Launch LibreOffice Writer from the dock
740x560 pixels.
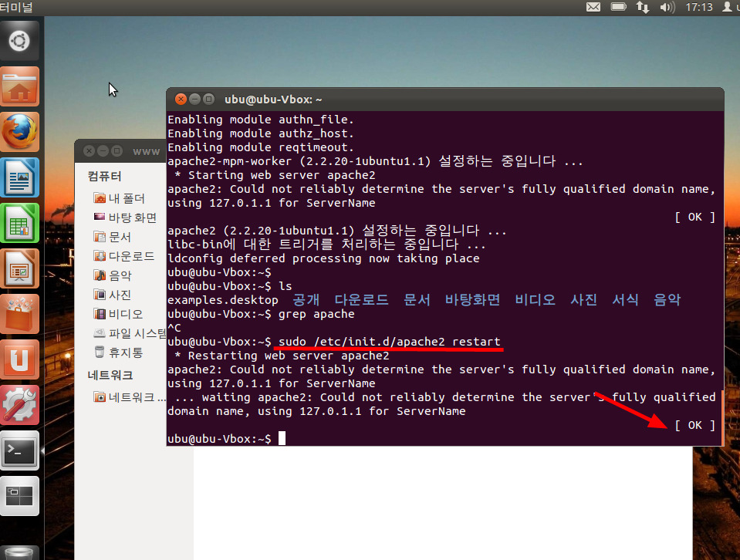(20, 178)
